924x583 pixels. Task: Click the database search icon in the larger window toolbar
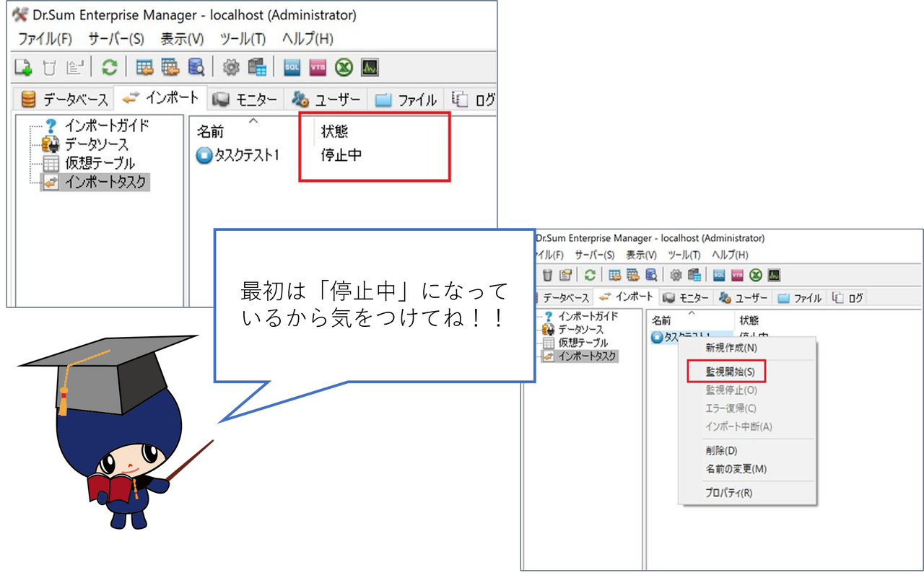[196, 67]
